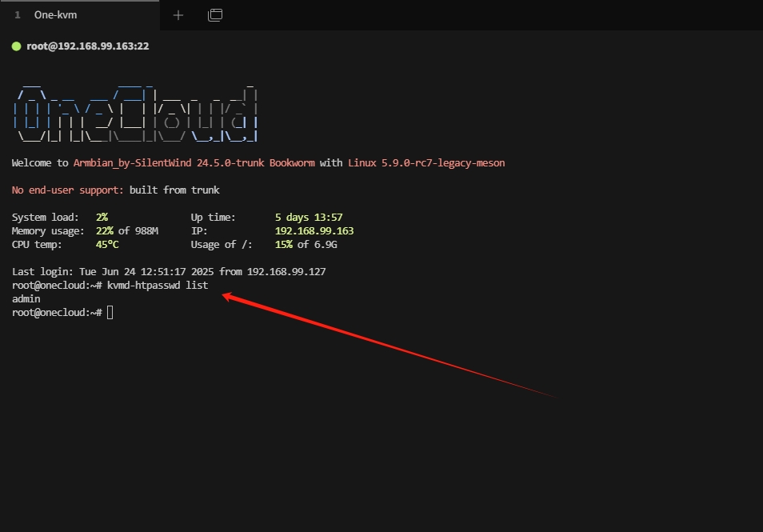Select the One-kvm session tab
Screen dimensions: 763x532
79,15
